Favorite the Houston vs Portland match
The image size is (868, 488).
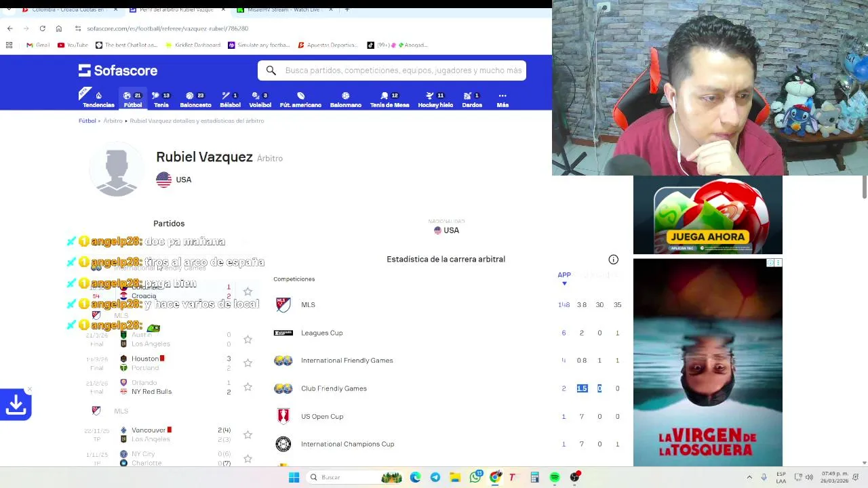(x=248, y=363)
